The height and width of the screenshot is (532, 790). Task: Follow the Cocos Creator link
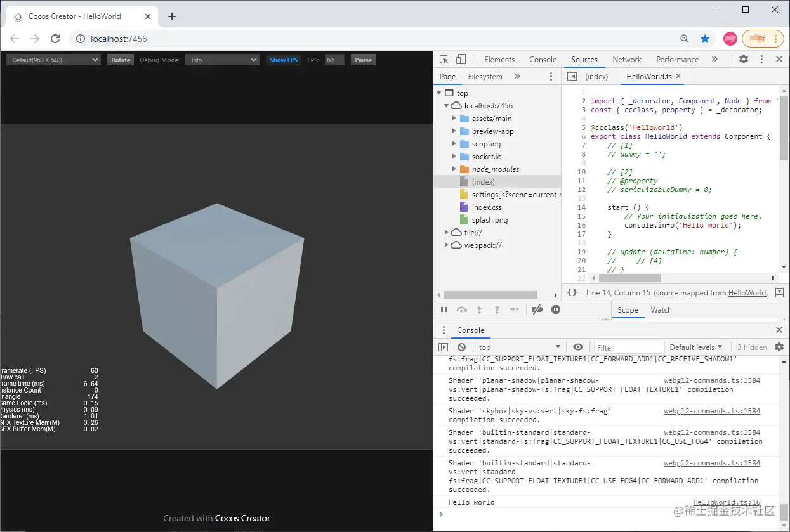[x=242, y=518]
